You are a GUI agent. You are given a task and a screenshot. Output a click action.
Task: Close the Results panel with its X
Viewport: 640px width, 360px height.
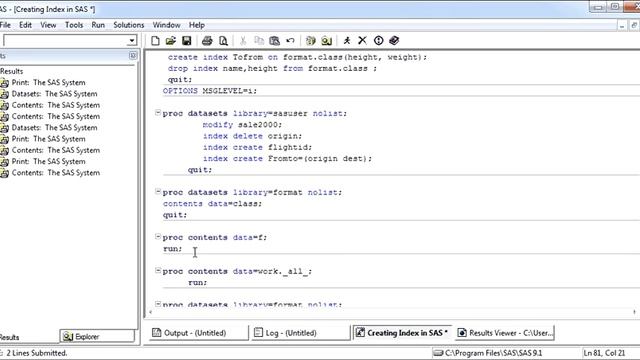(133, 56)
